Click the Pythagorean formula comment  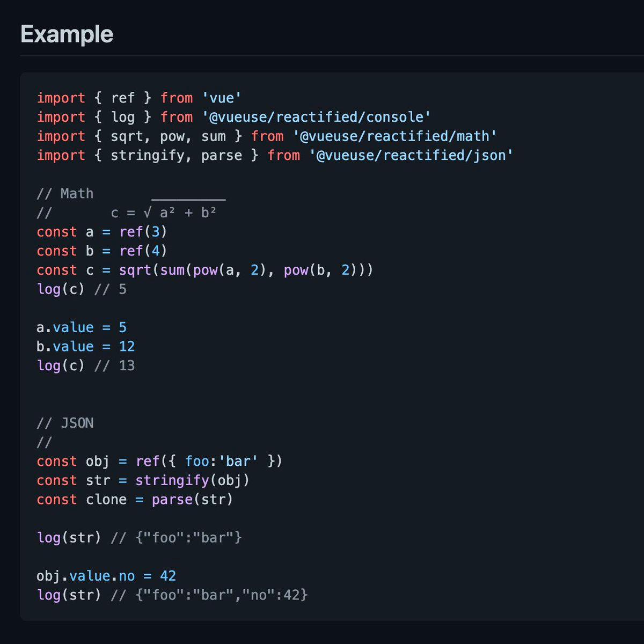(x=163, y=213)
